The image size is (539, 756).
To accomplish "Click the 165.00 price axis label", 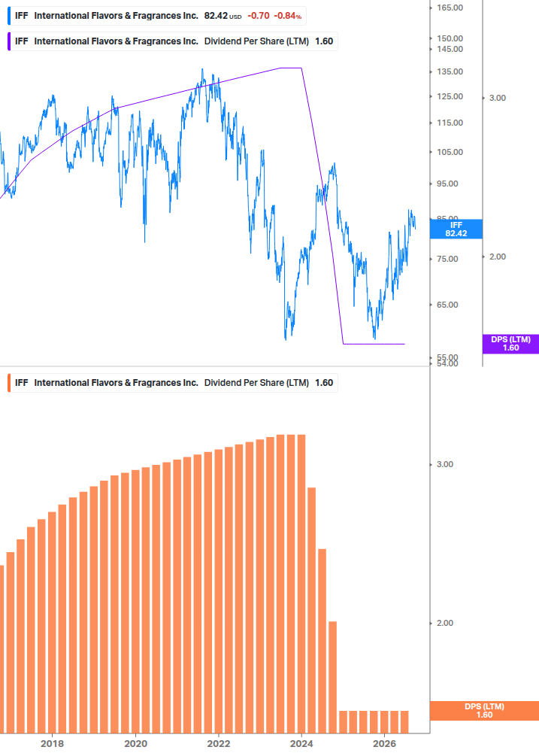I will [x=450, y=8].
